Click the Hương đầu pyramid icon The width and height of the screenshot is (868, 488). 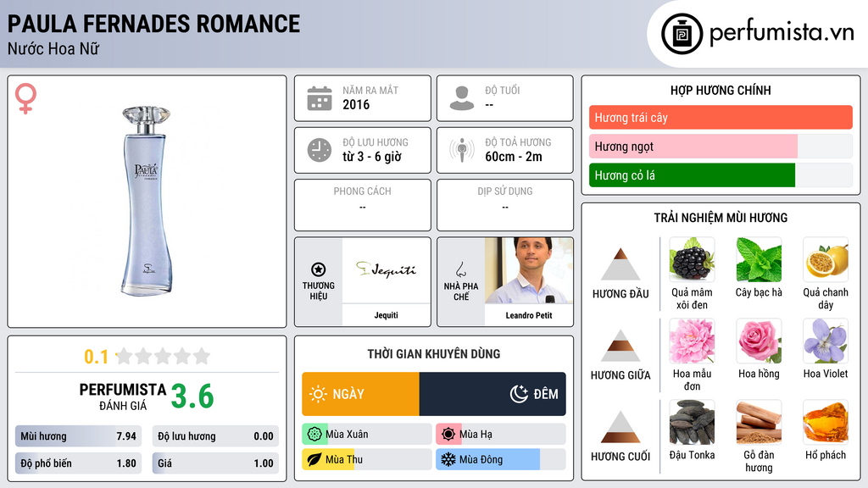pyautogui.click(x=620, y=264)
